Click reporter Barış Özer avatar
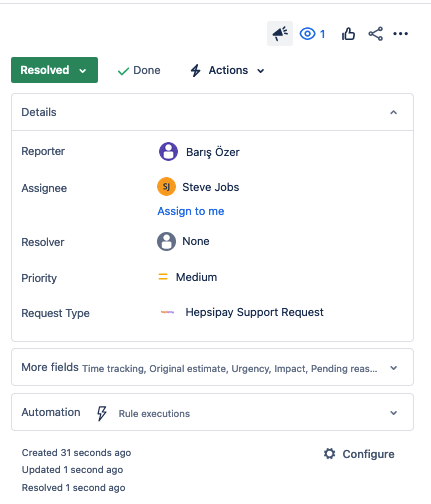The image size is (431, 504). pyautogui.click(x=168, y=152)
